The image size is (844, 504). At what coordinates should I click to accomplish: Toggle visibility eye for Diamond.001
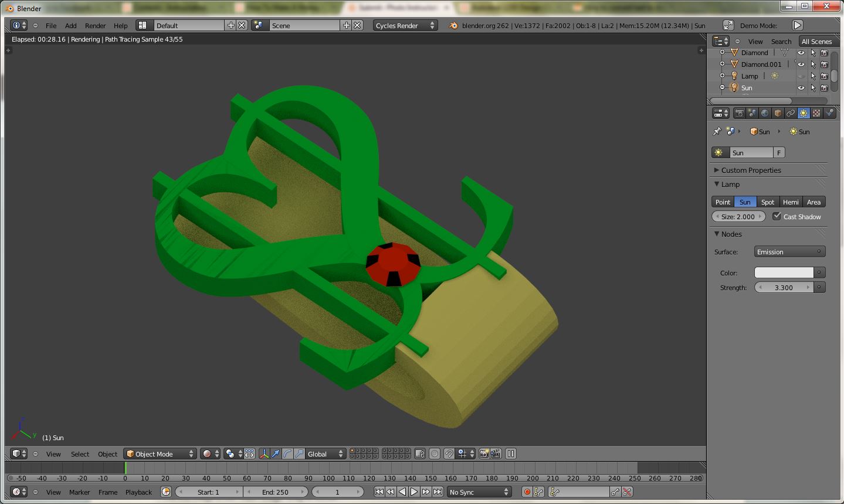click(801, 64)
